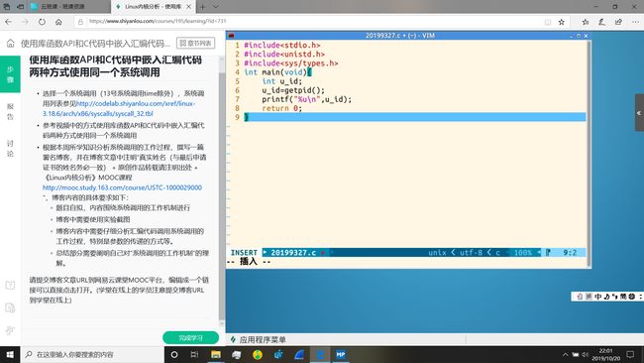This screenshot has width=644, height=363.
Task: Reload the shiyanlou page
Action: click(42, 22)
